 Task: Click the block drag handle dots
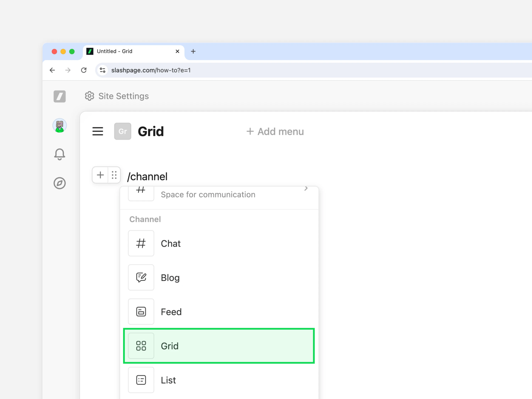tap(114, 175)
